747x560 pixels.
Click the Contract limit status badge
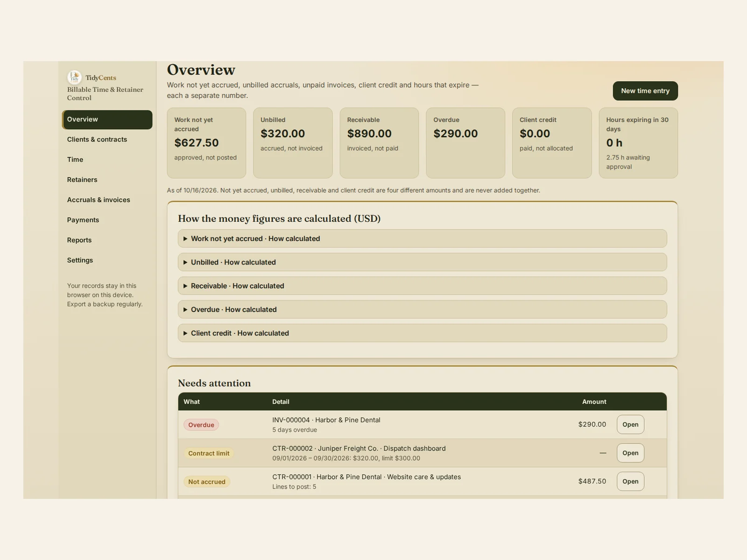[209, 453]
